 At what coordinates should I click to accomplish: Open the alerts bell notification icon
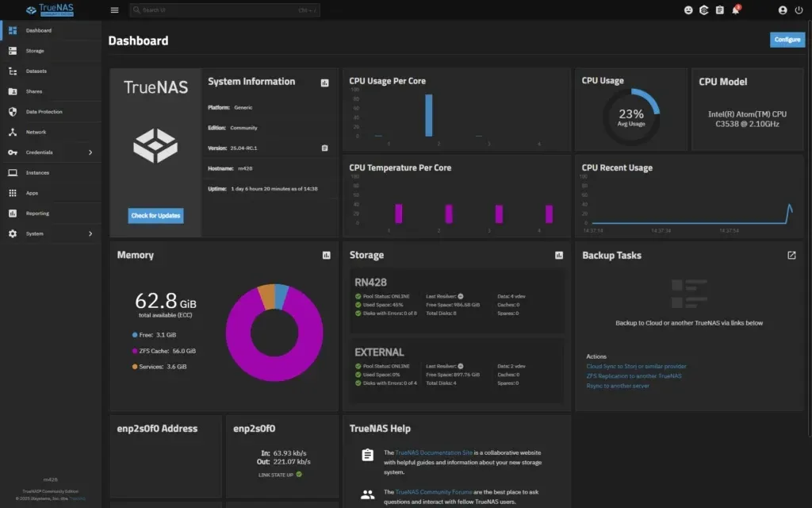point(736,10)
